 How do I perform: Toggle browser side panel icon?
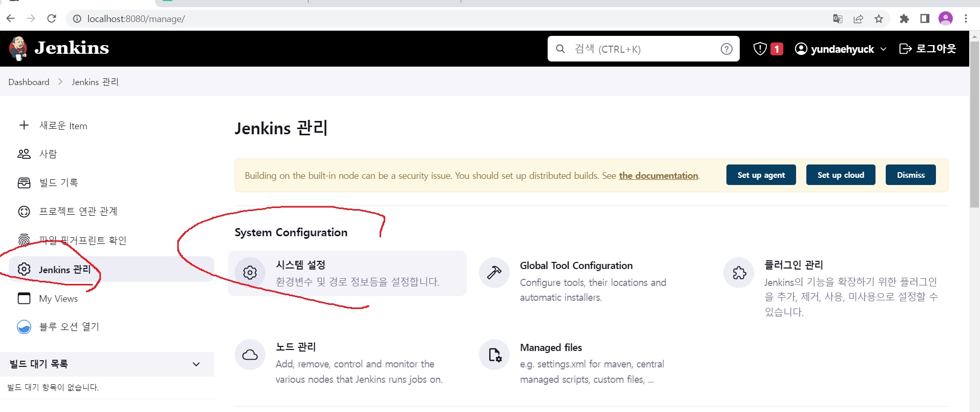click(x=925, y=18)
